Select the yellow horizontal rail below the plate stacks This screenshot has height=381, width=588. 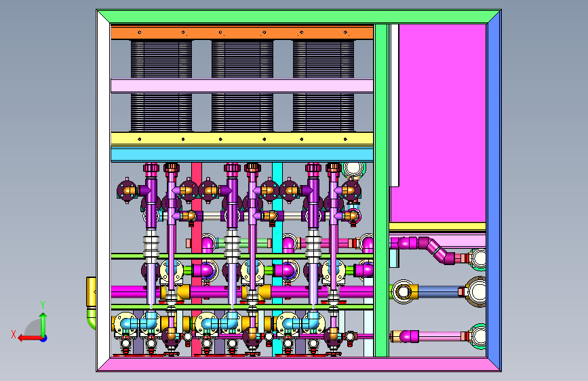242,139
